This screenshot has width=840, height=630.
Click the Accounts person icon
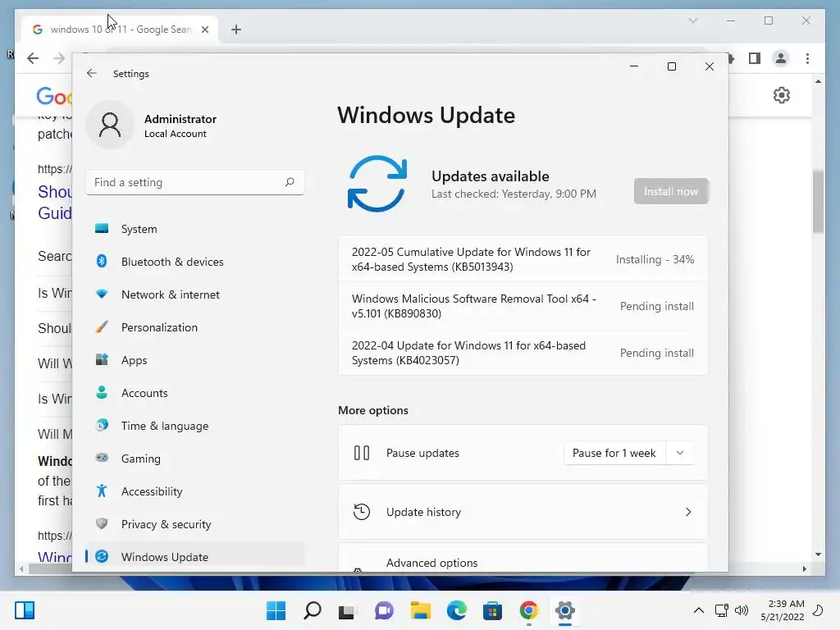(x=102, y=392)
